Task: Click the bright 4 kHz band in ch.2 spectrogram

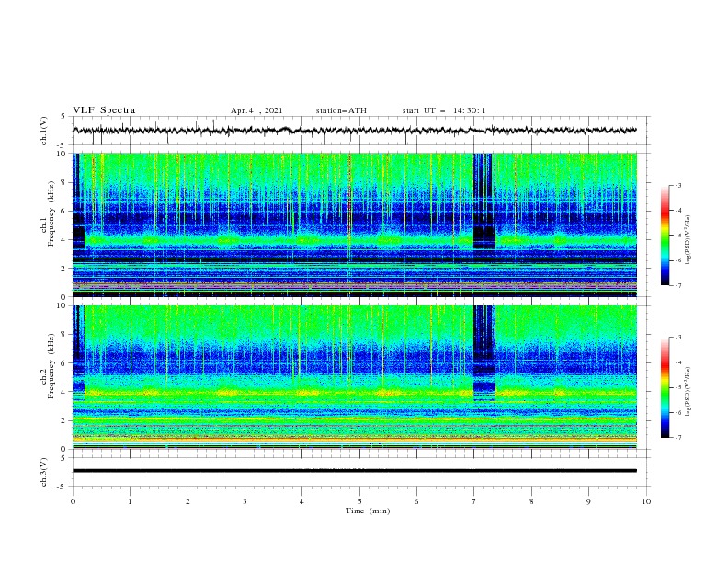Action: tap(354, 393)
